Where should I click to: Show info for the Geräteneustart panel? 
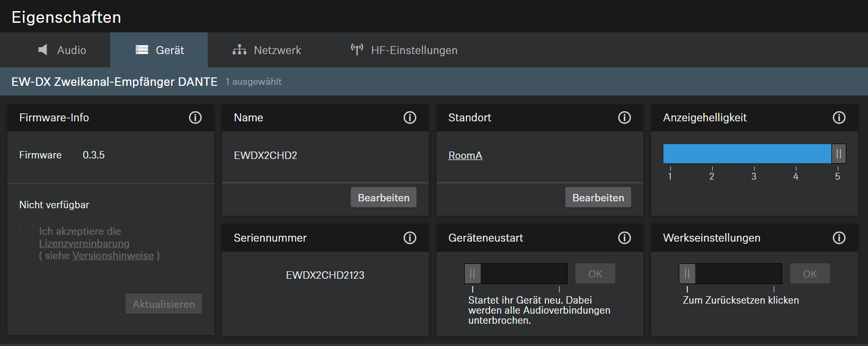(624, 238)
